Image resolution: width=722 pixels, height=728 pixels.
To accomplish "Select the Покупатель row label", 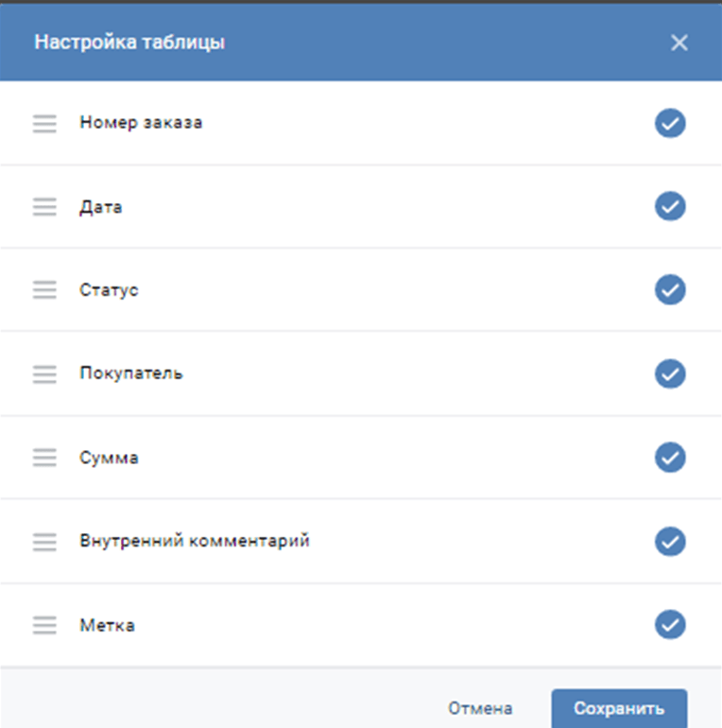I will point(131,373).
